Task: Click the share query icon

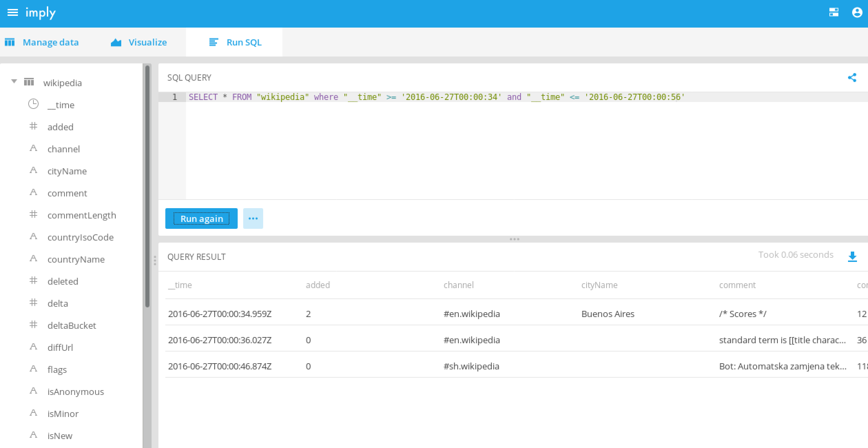Action: coord(852,78)
